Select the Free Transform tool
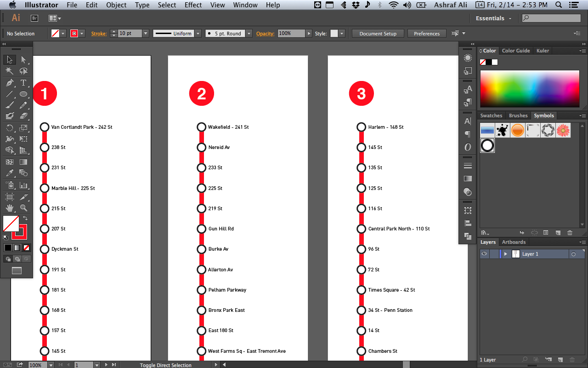This screenshot has height=368, width=588. (23, 139)
